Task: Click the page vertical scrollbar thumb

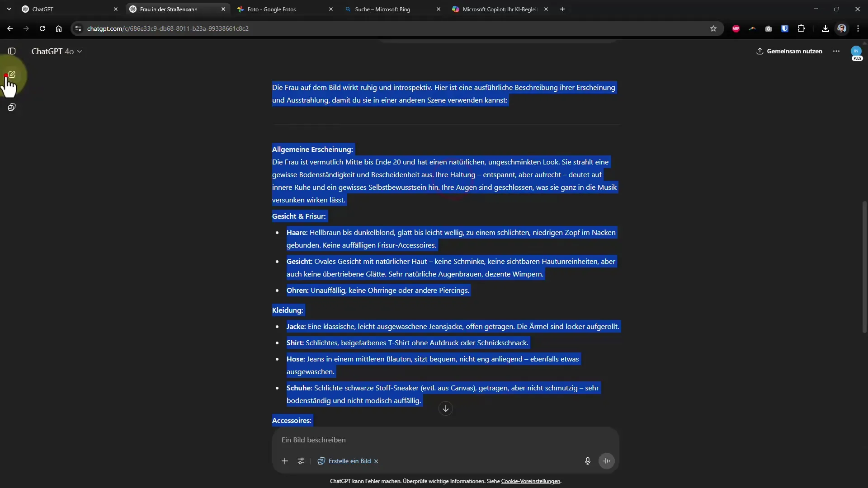Action: pyautogui.click(x=864, y=267)
